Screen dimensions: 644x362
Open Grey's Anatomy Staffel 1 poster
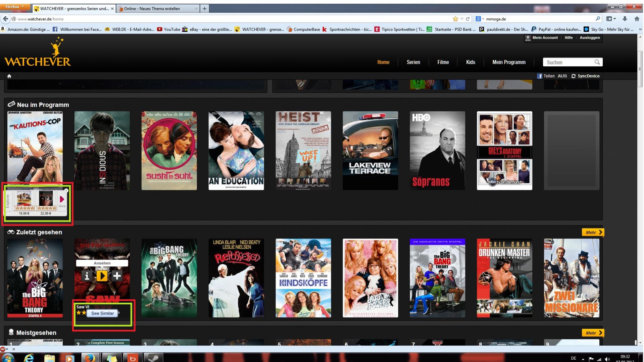[505, 151]
